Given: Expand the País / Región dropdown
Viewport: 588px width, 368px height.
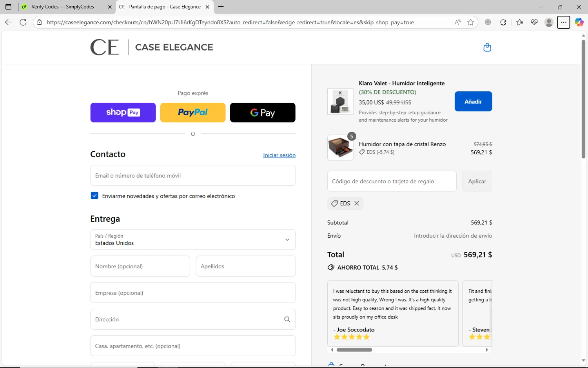Looking at the screenshot, I should (x=193, y=239).
